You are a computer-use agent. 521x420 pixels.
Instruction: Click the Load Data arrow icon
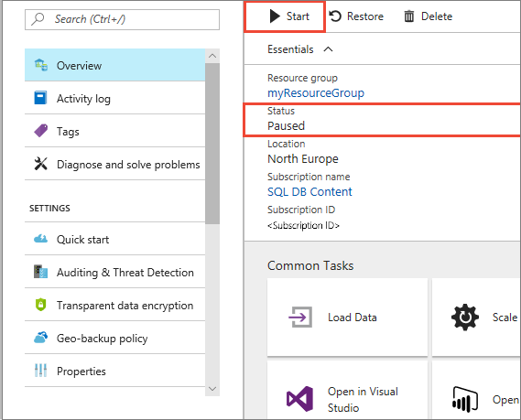pos(300,318)
